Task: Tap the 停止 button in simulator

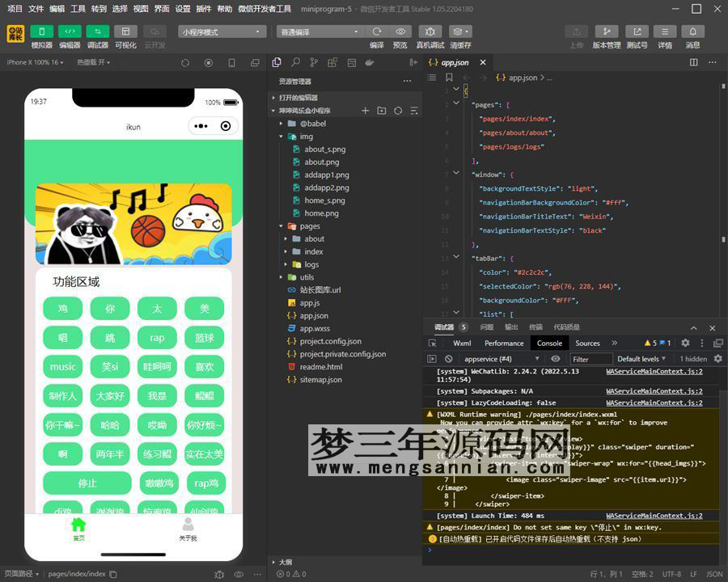Action: pos(87,483)
